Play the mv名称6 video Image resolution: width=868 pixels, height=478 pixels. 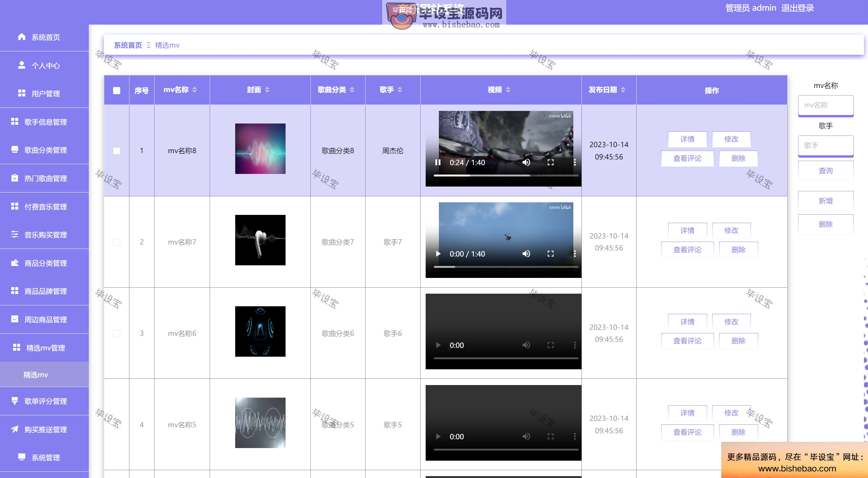(438, 345)
